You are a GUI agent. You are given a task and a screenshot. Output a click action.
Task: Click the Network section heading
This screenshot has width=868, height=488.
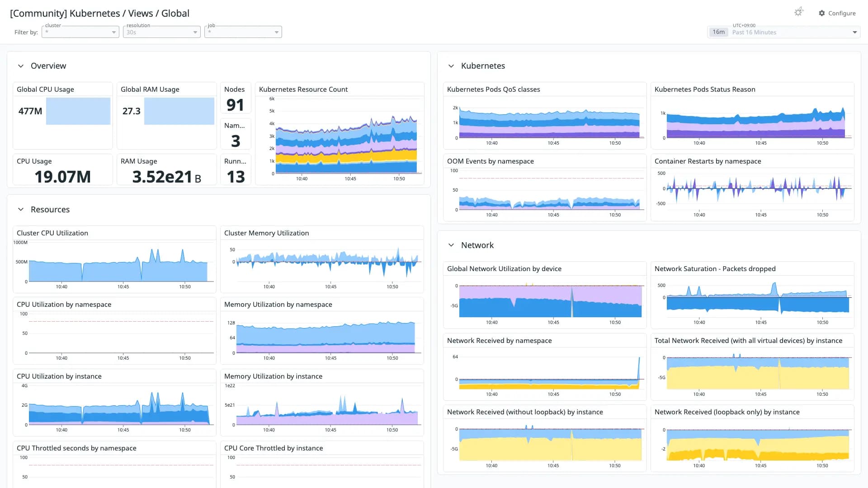tap(477, 245)
